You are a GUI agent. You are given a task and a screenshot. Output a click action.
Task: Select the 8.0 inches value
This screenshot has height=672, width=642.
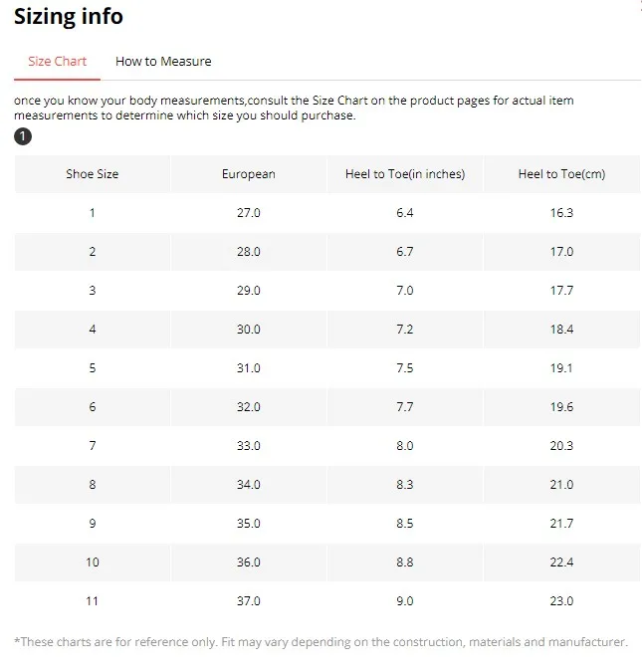(x=405, y=446)
